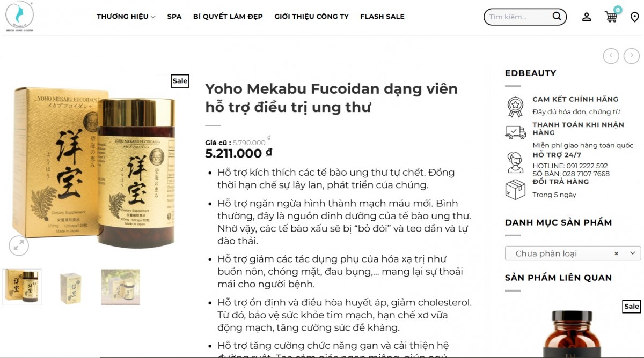Viewport: 644px width, 358px height.
Task: Open the Chưa phân loại category dropdown
Action: point(573,253)
